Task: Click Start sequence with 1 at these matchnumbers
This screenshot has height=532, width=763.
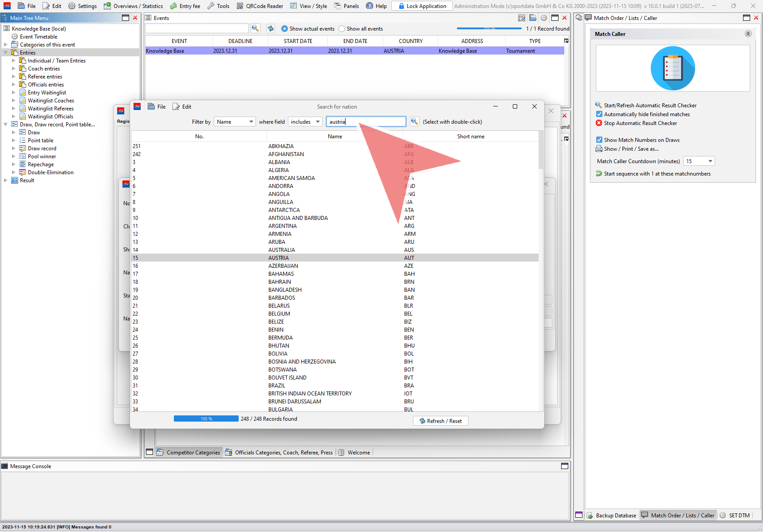Action: [657, 174]
